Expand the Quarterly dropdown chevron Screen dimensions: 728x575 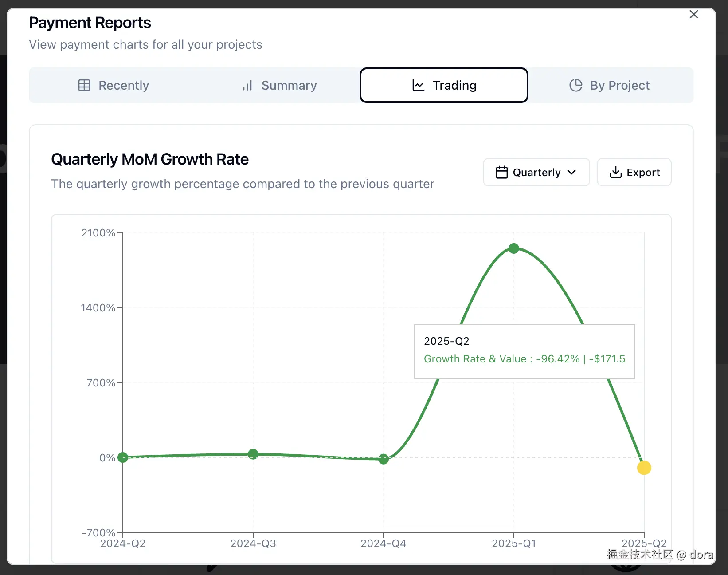572,172
